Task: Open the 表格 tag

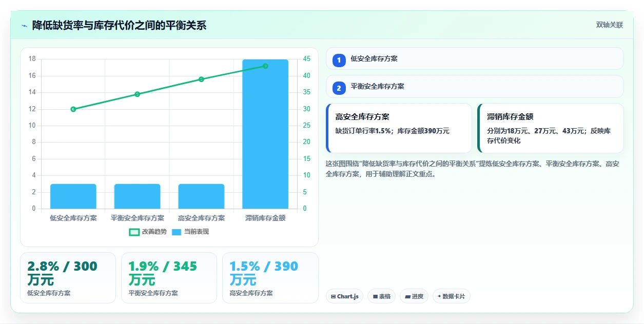Action: tap(381, 296)
